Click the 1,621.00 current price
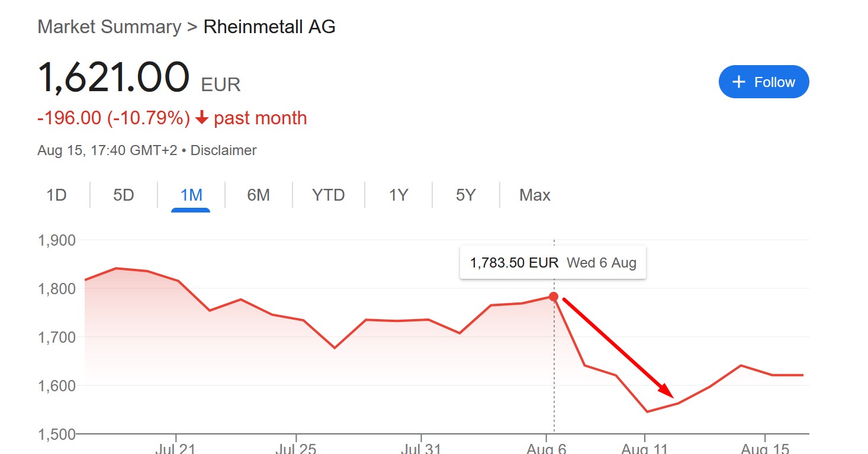This screenshot has width=868, height=454. (113, 78)
